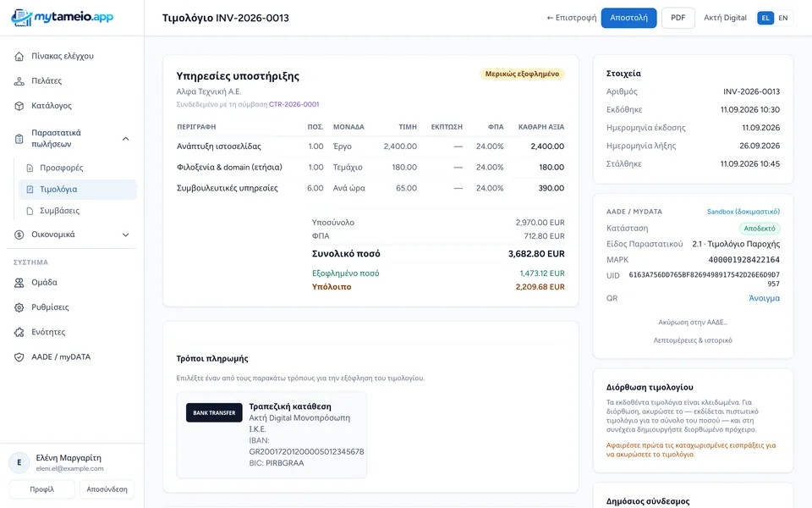
Task: Click the gear icon beside Ρυθμίσεις
Action: pos(19,307)
